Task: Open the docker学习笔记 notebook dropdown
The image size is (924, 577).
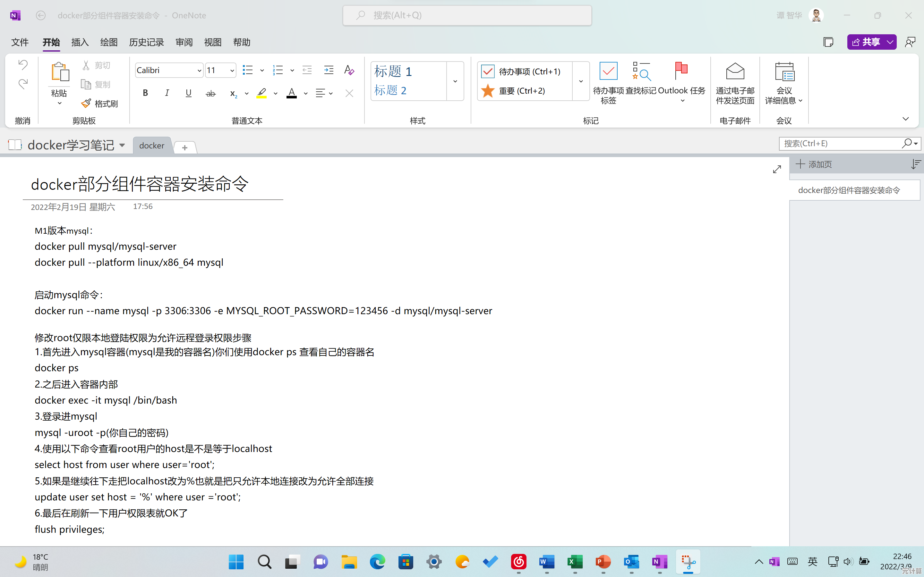Action: coord(122,145)
